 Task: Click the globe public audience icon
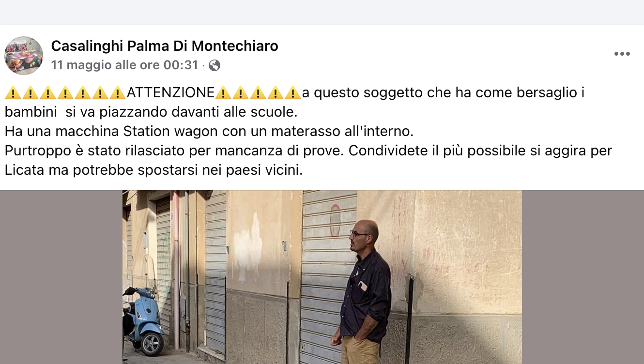(215, 65)
